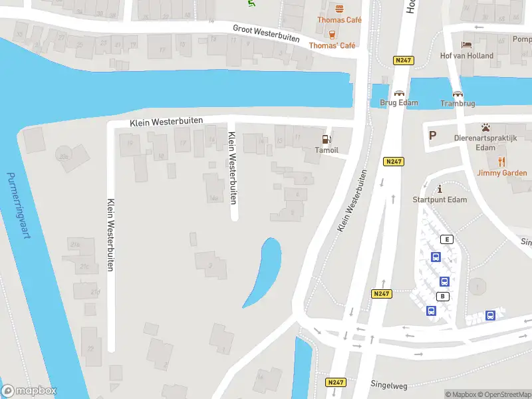Click the Thomas' Café coffee cup icon
532x399 pixels.
[332, 35]
